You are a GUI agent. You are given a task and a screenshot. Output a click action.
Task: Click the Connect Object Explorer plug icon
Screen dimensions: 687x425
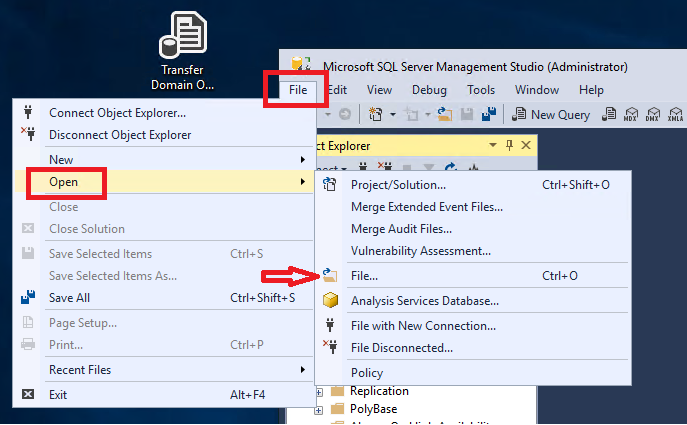[28, 112]
